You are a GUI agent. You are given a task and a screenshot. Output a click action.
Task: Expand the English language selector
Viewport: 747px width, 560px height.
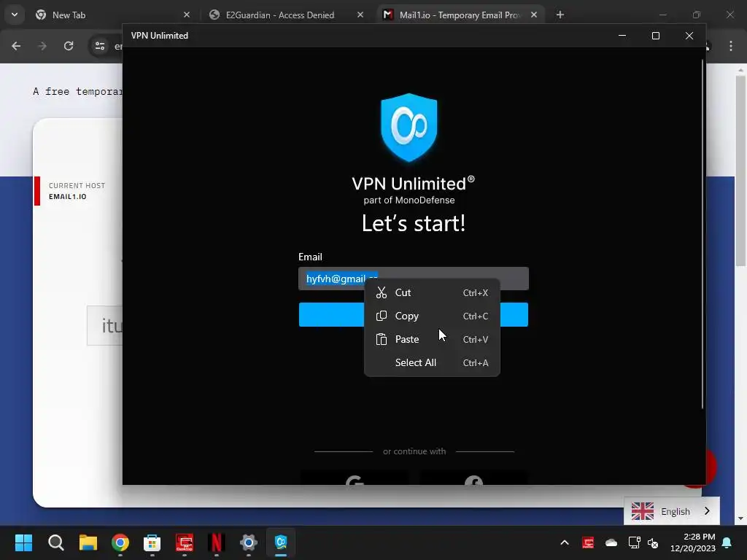tap(672, 511)
